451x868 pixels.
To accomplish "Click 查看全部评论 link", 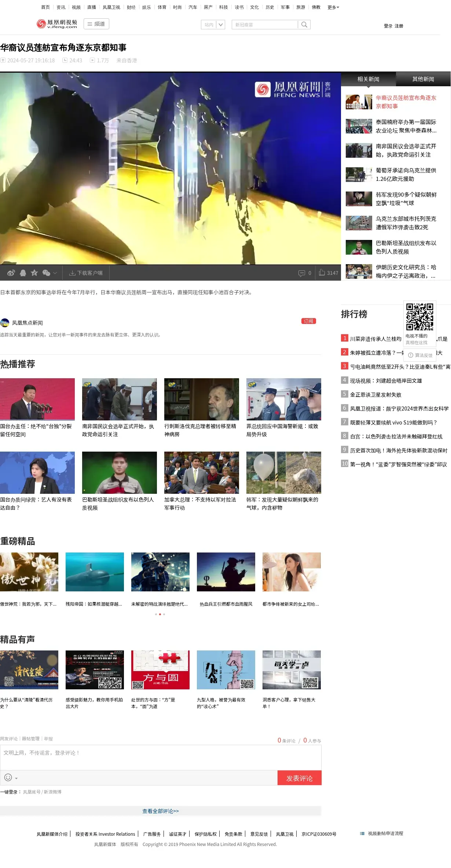I will click(x=161, y=811).
